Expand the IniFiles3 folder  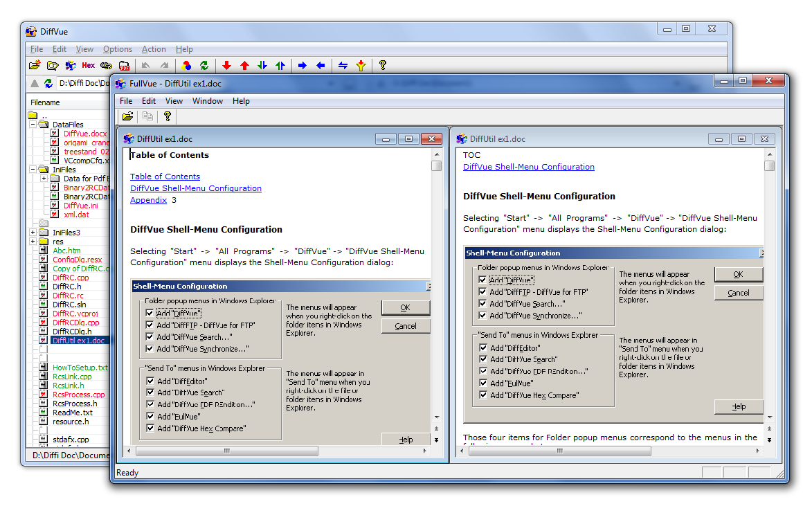pyautogui.click(x=33, y=233)
